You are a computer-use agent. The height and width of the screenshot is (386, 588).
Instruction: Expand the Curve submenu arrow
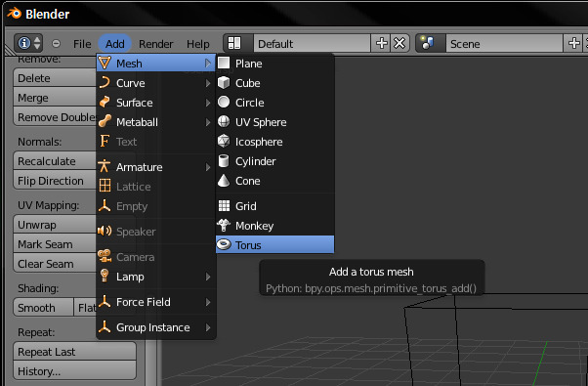tap(208, 83)
